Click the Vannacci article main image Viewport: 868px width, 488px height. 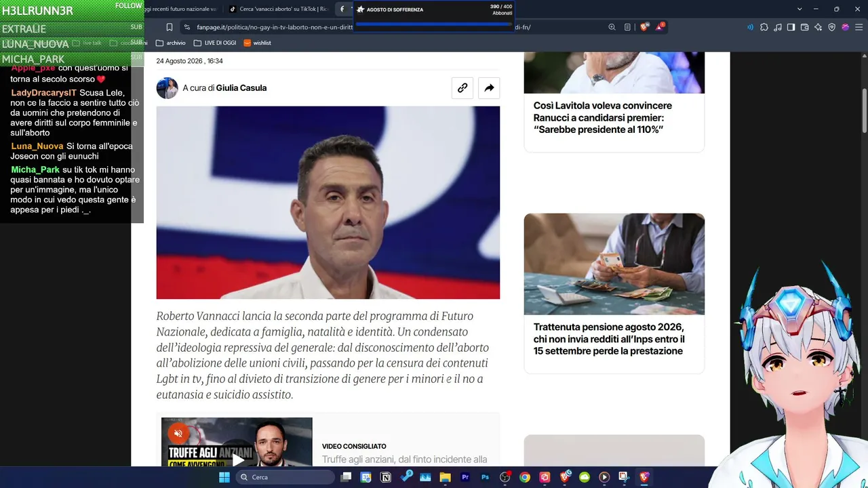(x=328, y=203)
